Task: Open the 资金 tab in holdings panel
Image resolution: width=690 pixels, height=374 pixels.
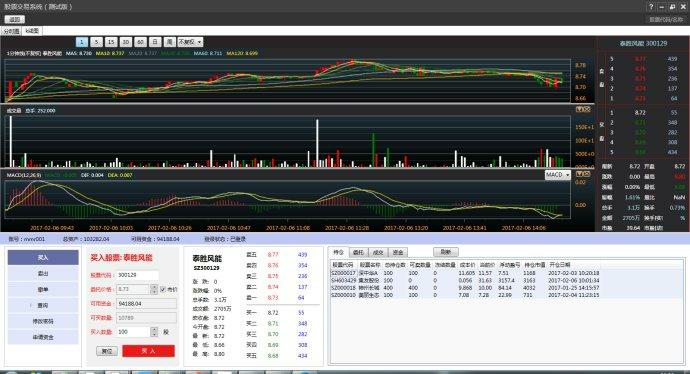Action: [398, 252]
